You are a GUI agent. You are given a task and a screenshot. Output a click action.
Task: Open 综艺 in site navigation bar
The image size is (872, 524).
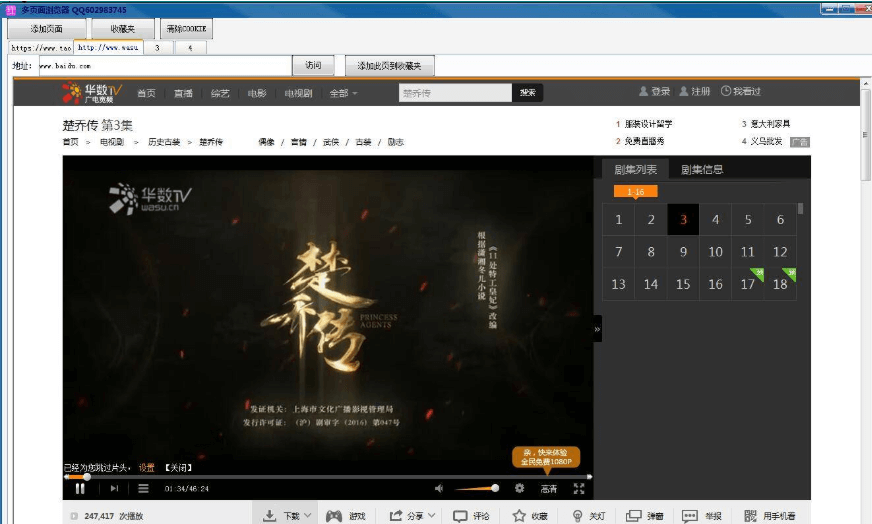coord(220,93)
